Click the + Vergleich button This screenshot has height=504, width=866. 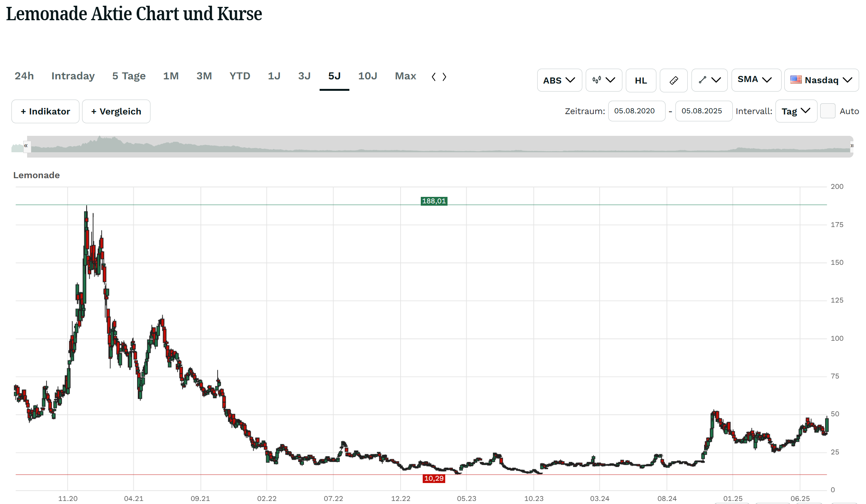116,111
